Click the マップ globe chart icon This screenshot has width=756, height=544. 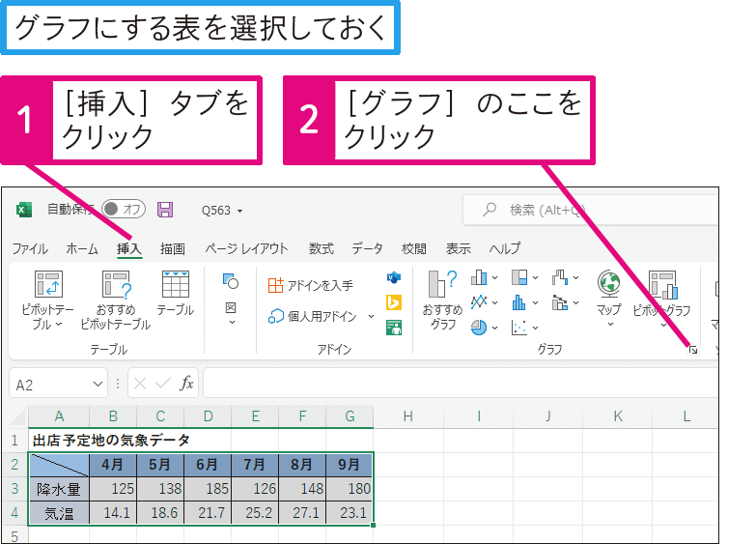tap(608, 284)
